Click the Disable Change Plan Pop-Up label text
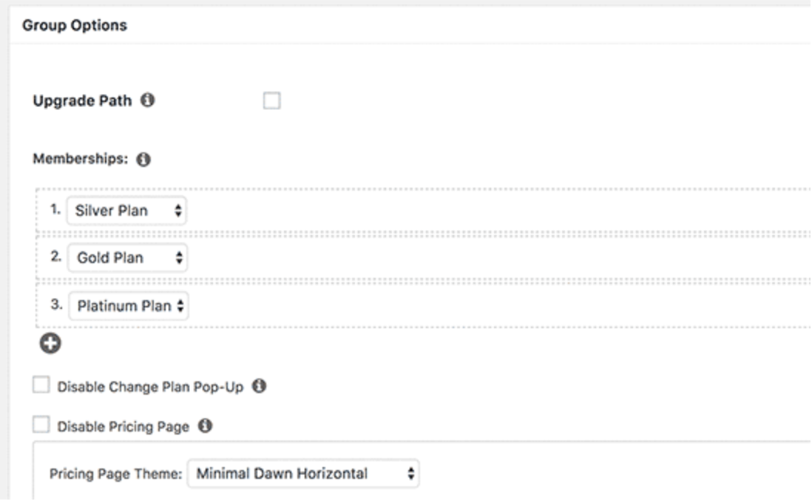Viewport: 812px width, 504px height. [x=152, y=386]
